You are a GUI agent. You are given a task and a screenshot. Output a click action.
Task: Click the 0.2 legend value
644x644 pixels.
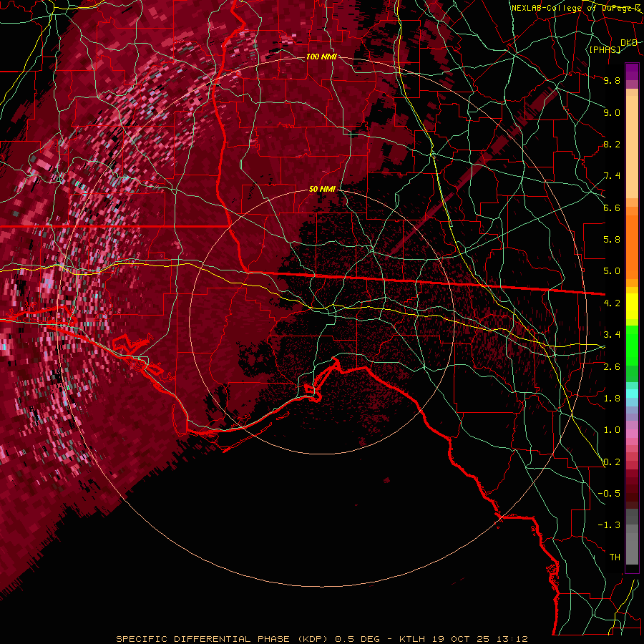coord(612,462)
